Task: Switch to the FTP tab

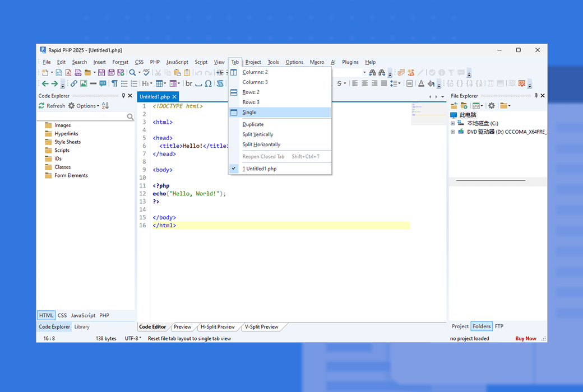Action: click(x=499, y=326)
